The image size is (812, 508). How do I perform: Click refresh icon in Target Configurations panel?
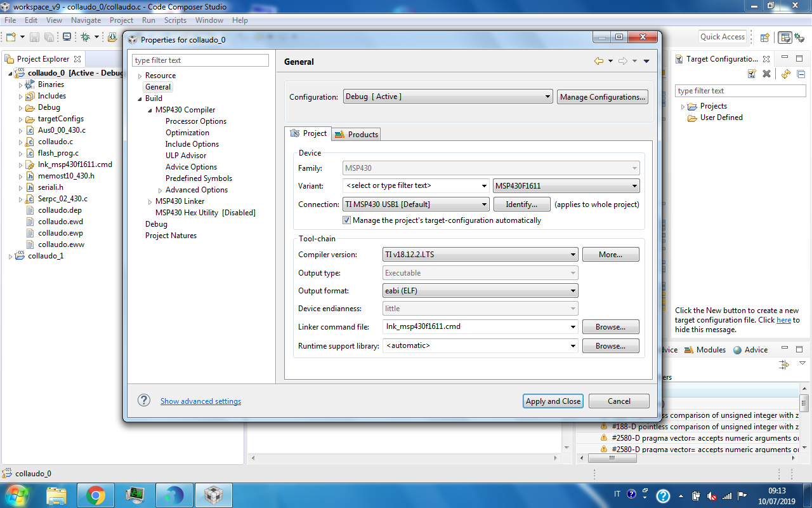[786, 74]
